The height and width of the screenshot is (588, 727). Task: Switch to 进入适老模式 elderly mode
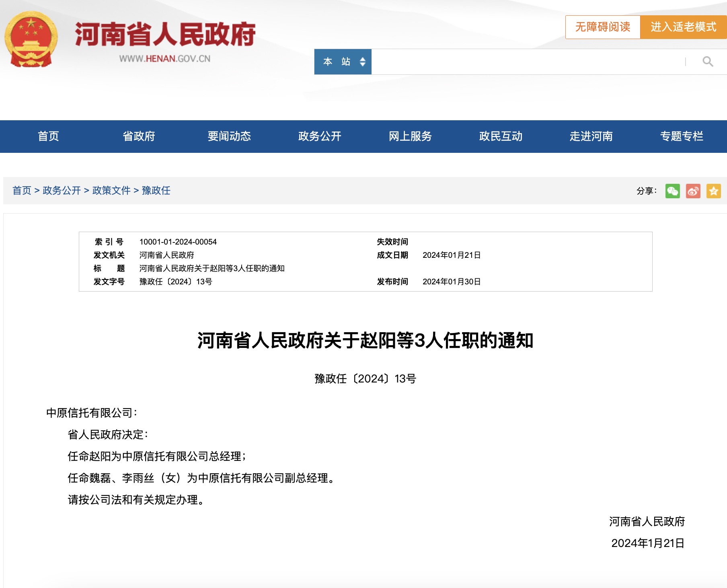coord(683,27)
